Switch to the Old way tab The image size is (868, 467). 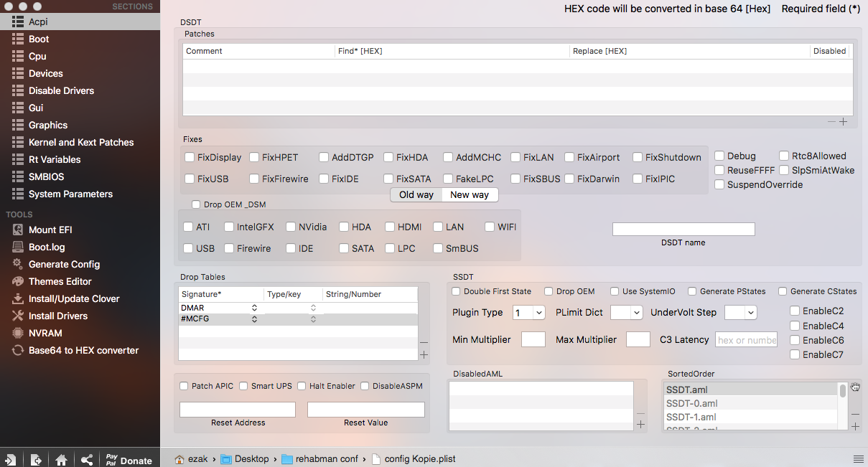pyautogui.click(x=416, y=194)
